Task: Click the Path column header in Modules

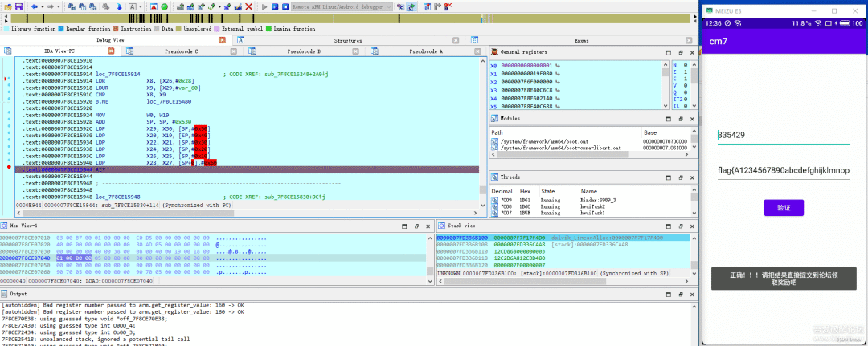Action: click(x=565, y=132)
